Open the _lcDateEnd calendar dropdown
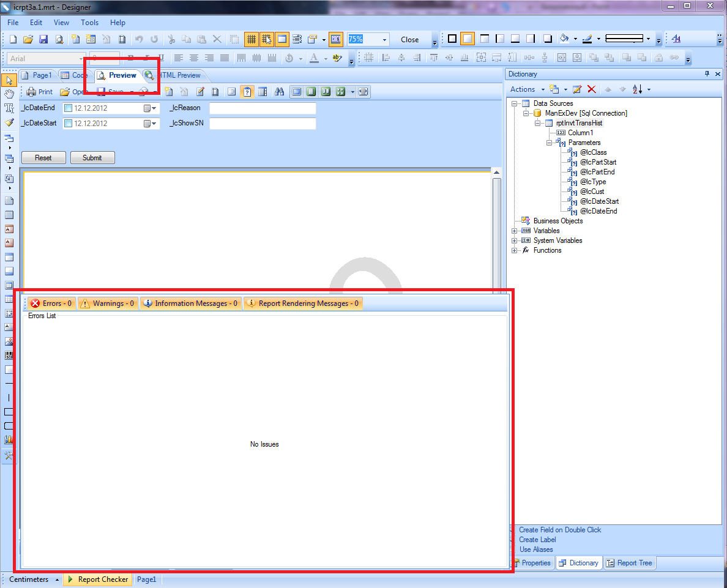Screen dimensions: 727x588 (x=150, y=108)
